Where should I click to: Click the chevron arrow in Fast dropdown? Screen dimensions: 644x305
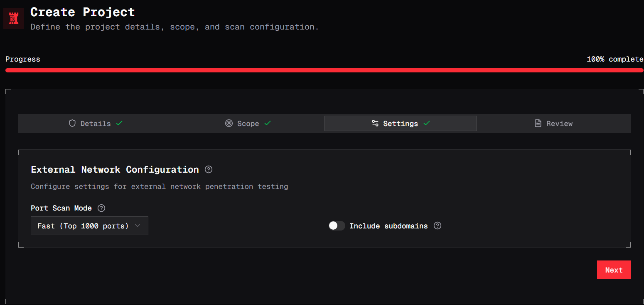tap(138, 226)
